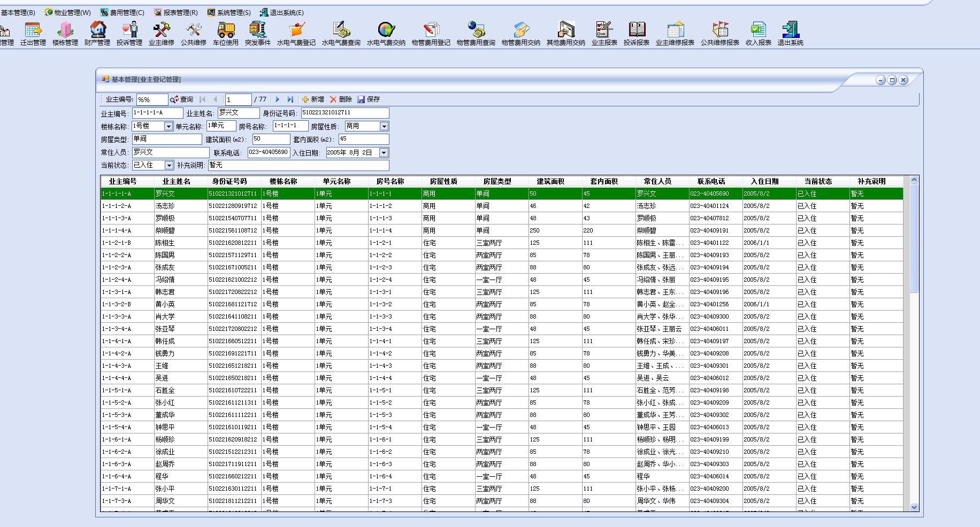Open the 迁出管理 toolbar icon
Screen dimensions: 980x527
[33, 34]
